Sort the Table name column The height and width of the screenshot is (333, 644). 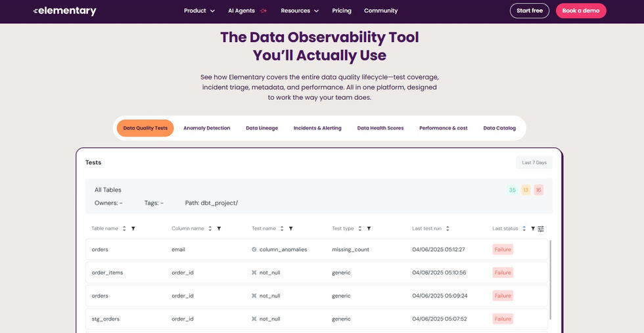(x=124, y=229)
